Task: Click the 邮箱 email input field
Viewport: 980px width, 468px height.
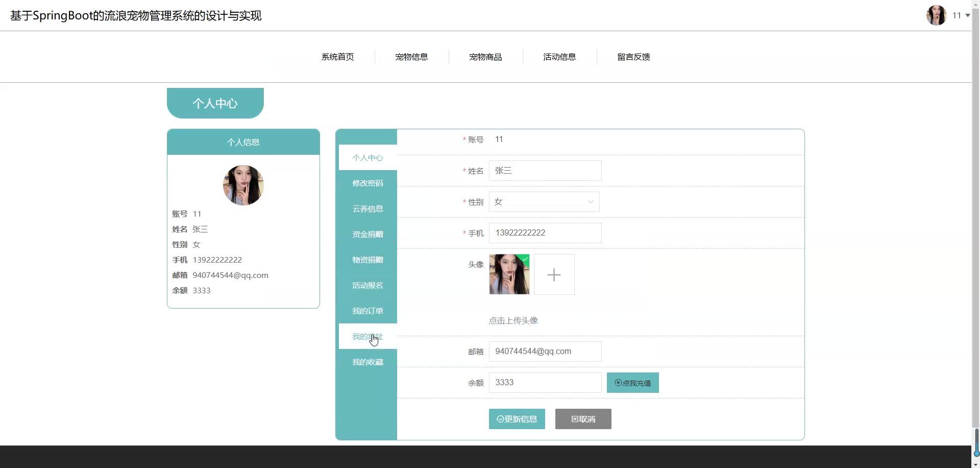Action: pyautogui.click(x=545, y=352)
